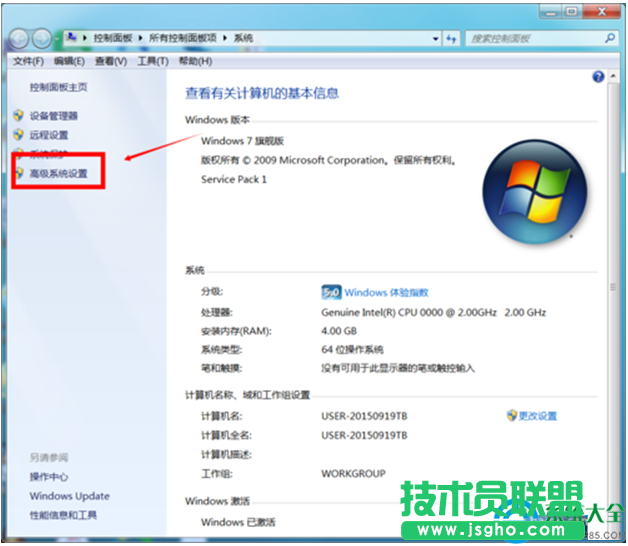The height and width of the screenshot is (546, 628).
Task: Click the 查看有关计算机的基本信息 heading
Action: coord(262,93)
